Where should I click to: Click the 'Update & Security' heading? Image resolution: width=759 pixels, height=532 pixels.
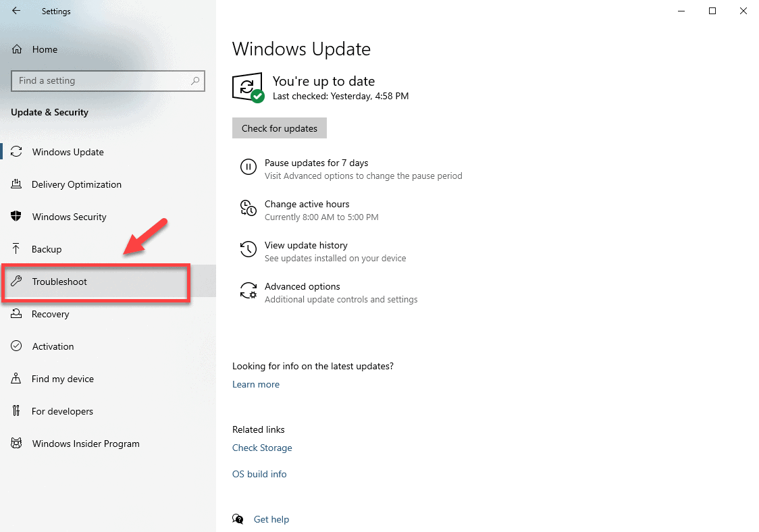49,112
